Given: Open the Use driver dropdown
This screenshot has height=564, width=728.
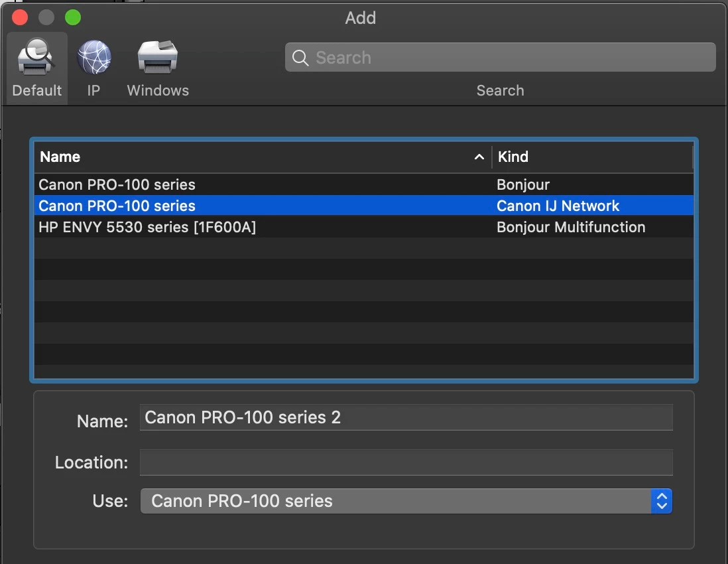Looking at the screenshot, I should [x=406, y=501].
